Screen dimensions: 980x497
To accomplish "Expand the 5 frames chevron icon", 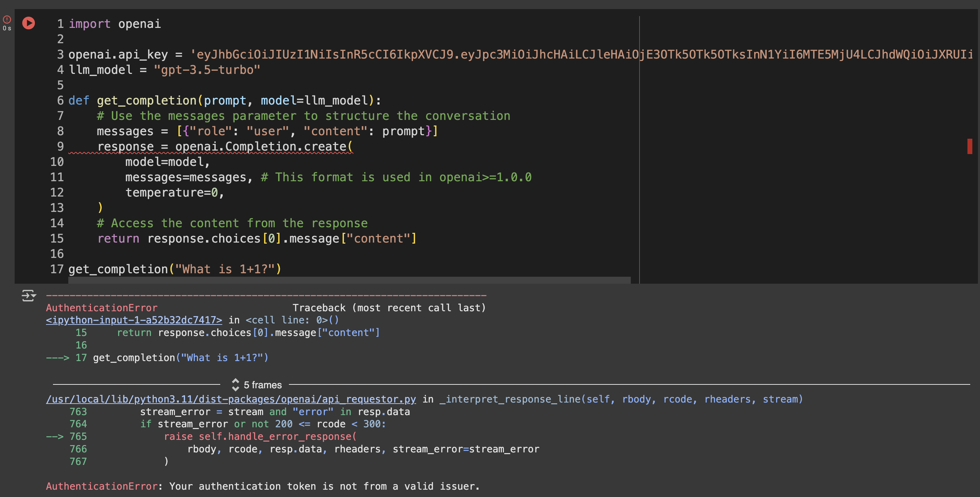I will coord(236,385).
